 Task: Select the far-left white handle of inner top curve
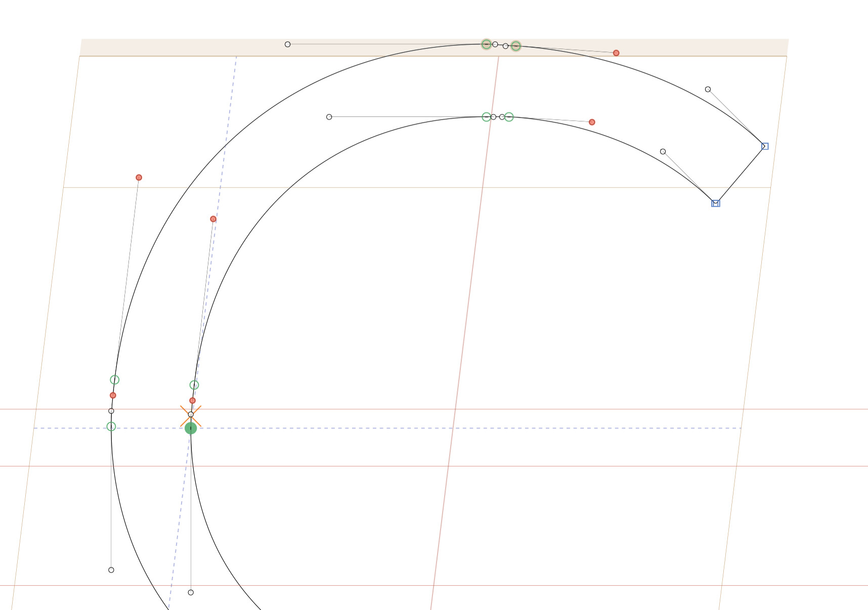329,117
